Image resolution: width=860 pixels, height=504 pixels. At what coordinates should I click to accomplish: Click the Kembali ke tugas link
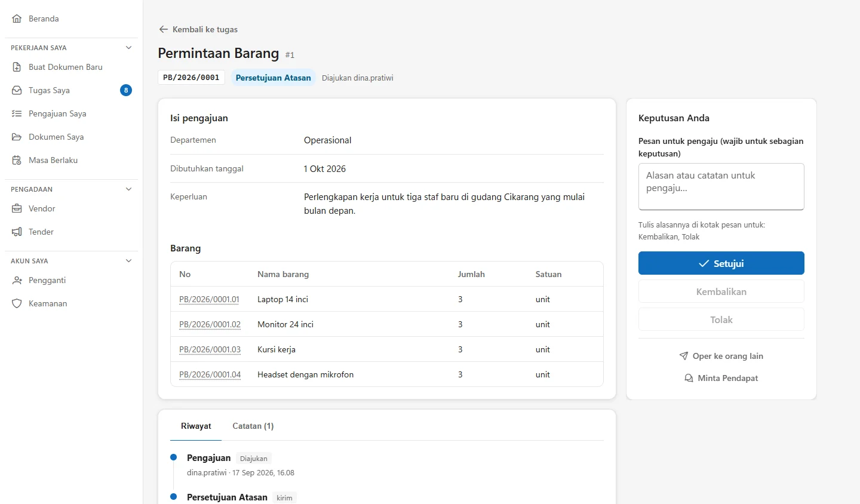tap(198, 29)
